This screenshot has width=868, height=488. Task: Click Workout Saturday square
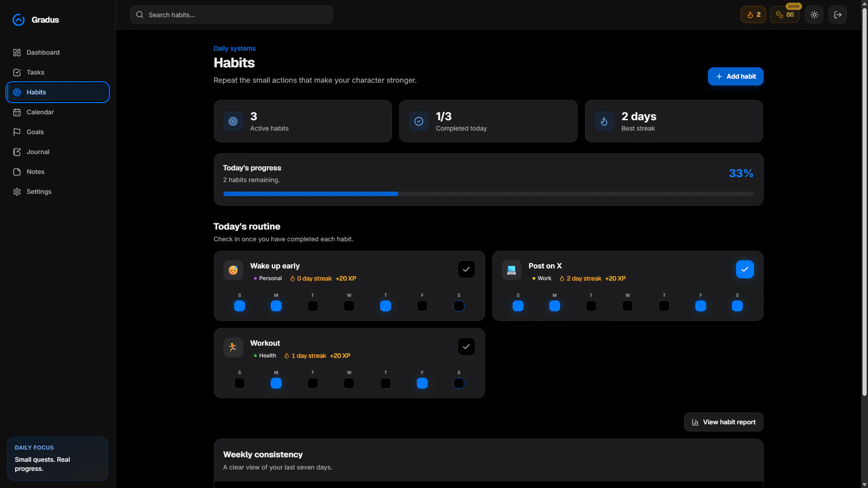pos(459,383)
